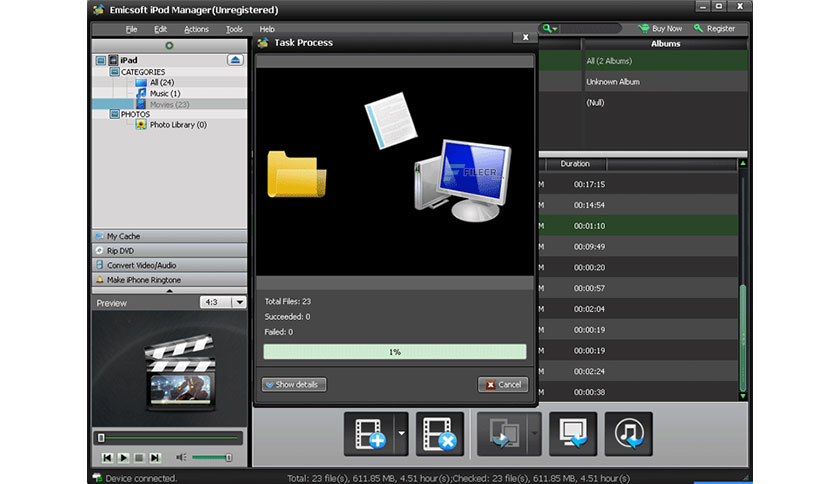Stop the preview playback

point(139,457)
